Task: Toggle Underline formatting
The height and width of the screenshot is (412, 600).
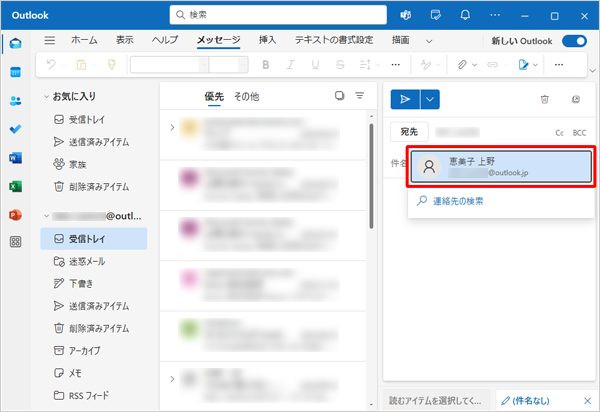Action: click(x=315, y=65)
